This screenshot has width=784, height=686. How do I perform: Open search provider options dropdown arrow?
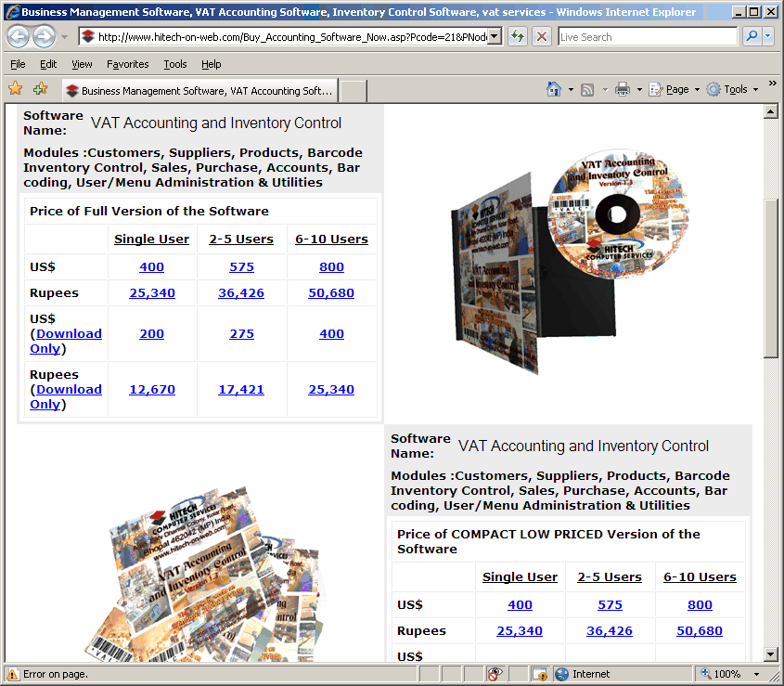click(x=768, y=36)
